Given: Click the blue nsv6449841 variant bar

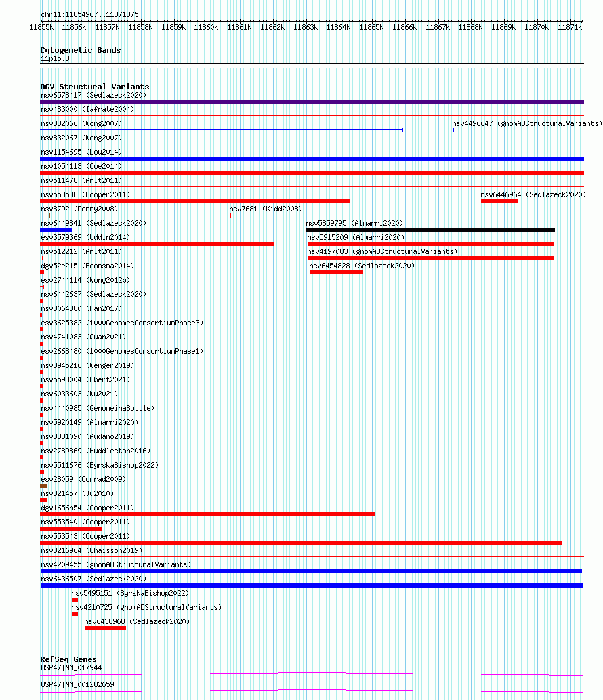Looking at the screenshot, I should [56, 230].
